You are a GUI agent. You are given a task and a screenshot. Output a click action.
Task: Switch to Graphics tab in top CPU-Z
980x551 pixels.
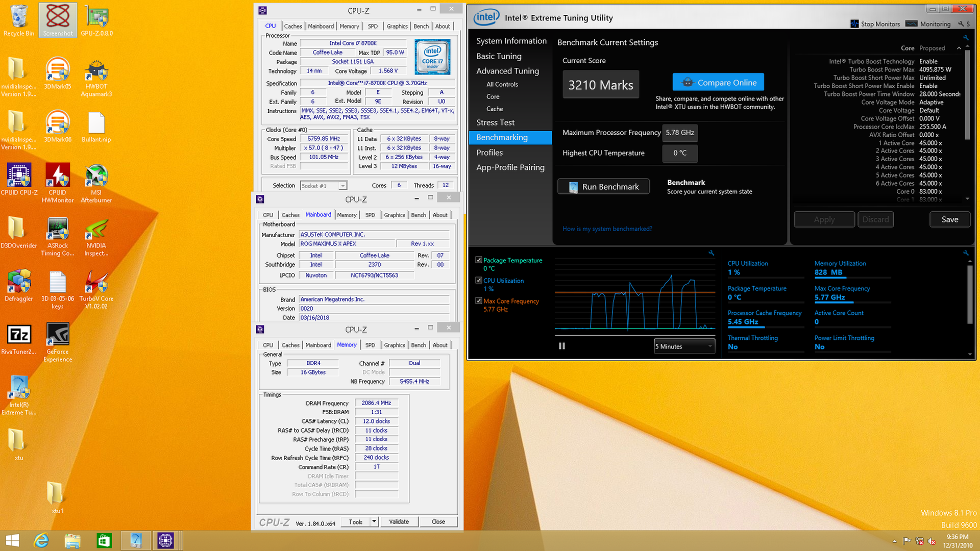[397, 26]
